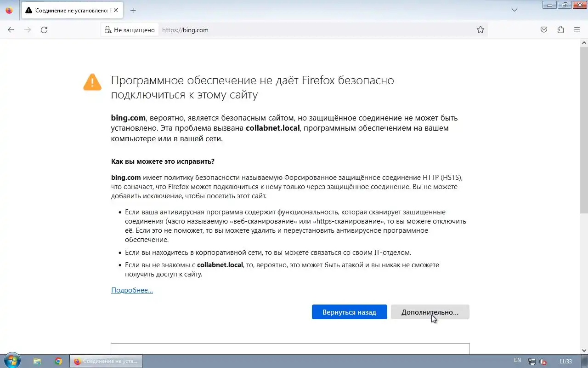588x368 pixels.
Task: Click the 'Дополнительно...' button
Action: coord(430,312)
